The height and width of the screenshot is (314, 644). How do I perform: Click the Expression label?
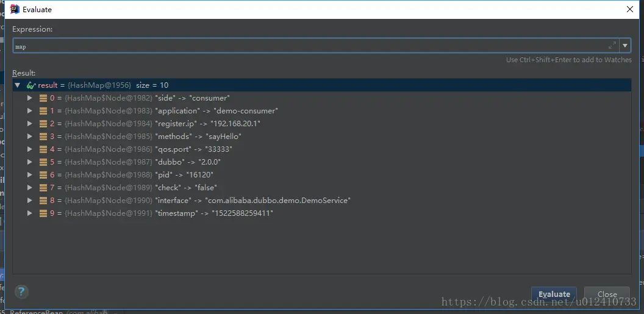click(32, 29)
